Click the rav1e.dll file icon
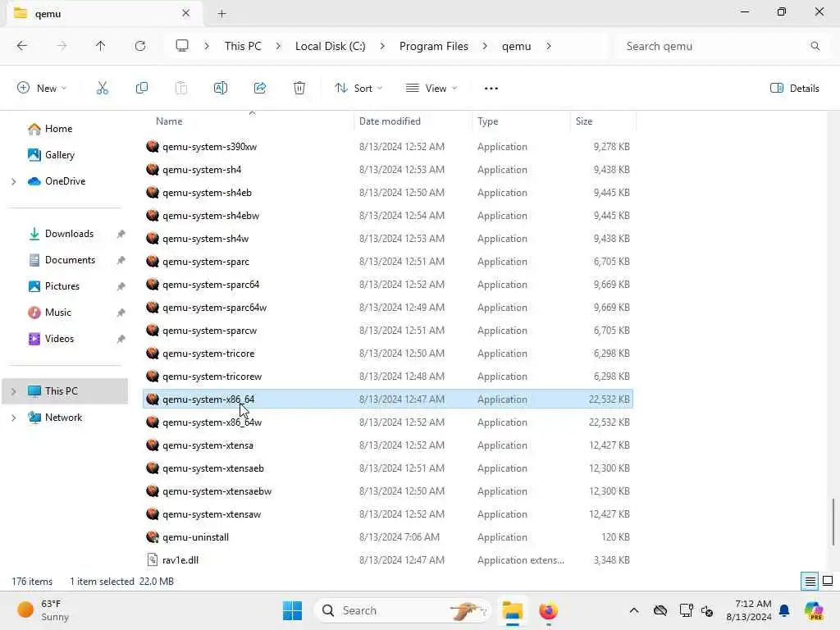The image size is (840, 630). [x=153, y=559]
